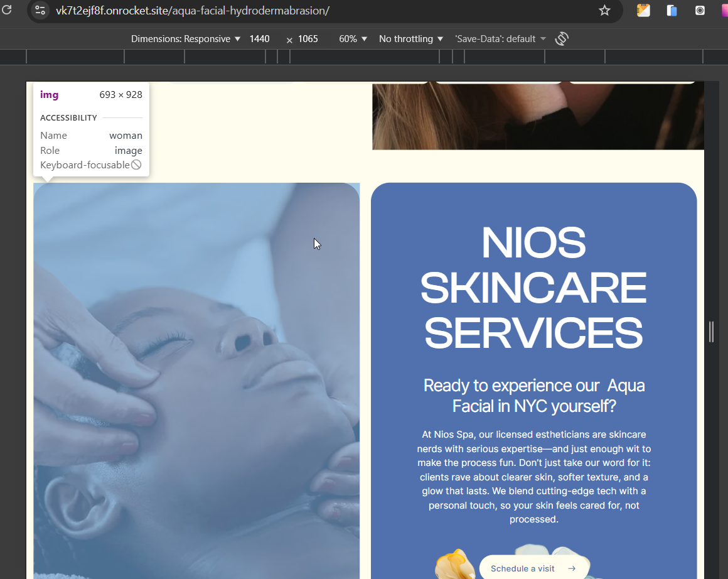Open the blue overlapping devices extension icon
728x579 pixels.
coord(672,10)
